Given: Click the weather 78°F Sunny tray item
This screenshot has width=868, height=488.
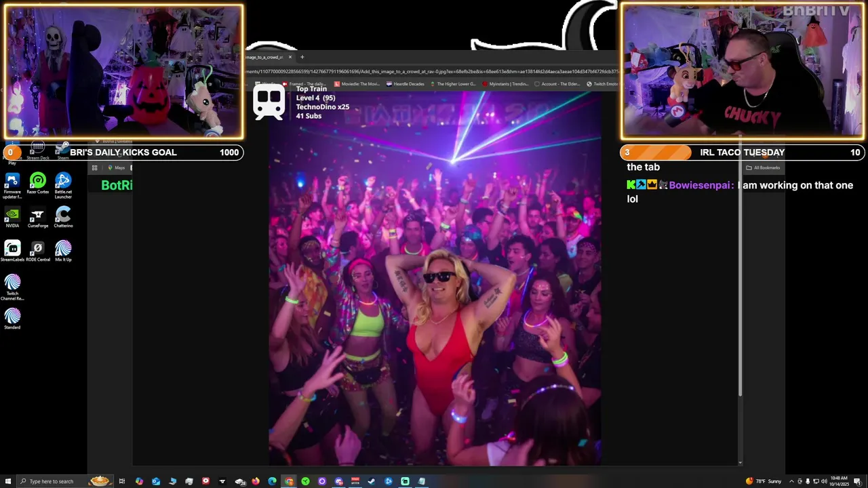Looking at the screenshot, I should coord(763,481).
